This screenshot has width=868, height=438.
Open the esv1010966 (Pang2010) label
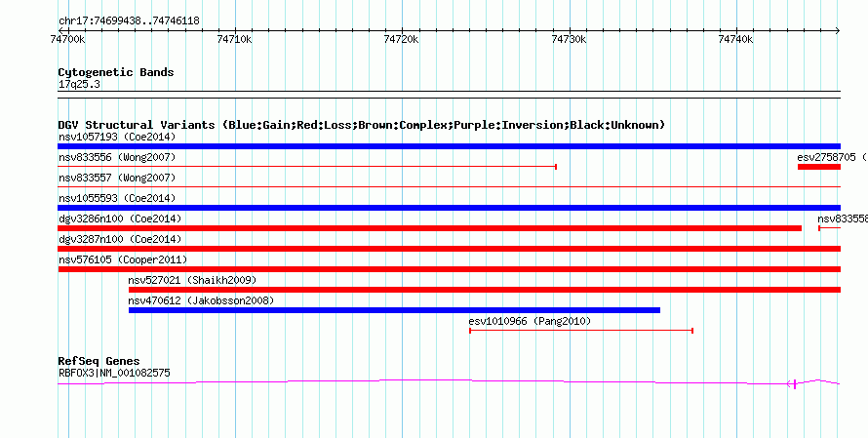(530, 321)
